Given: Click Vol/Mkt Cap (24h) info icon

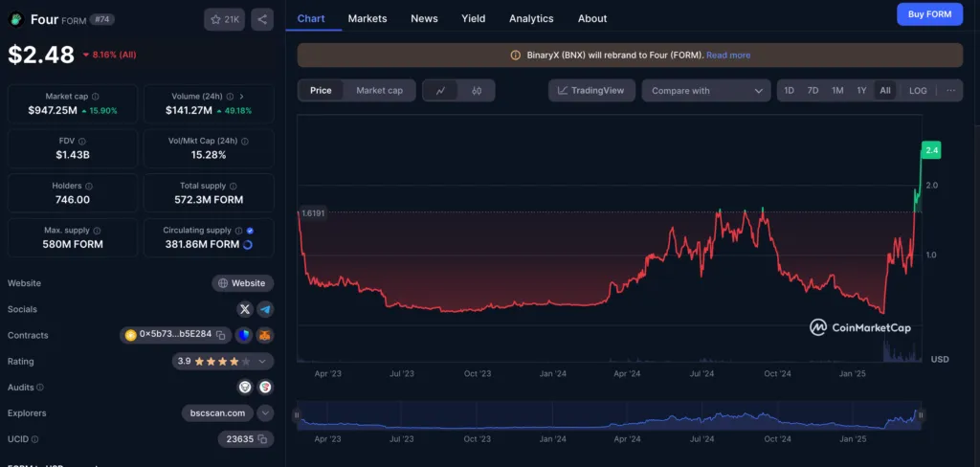Looking at the screenshot, I should tap(244, 142).
